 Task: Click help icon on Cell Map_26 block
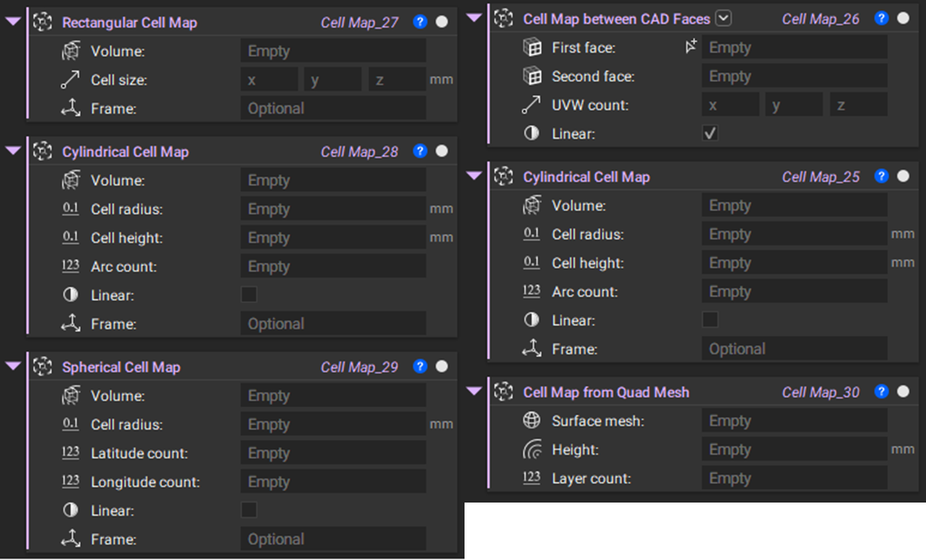click(x=881, y=18)
